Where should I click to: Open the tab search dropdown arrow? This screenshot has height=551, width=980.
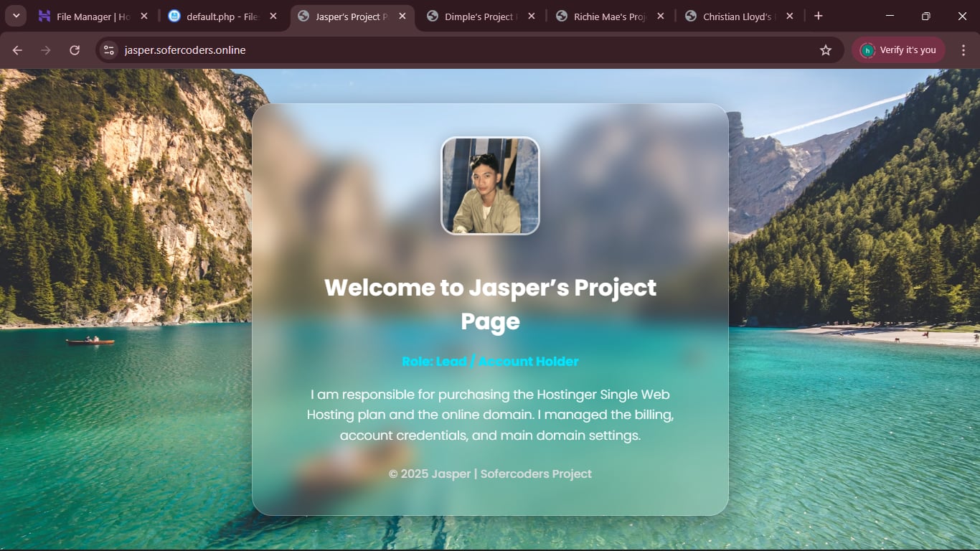(x=16, y=16)
